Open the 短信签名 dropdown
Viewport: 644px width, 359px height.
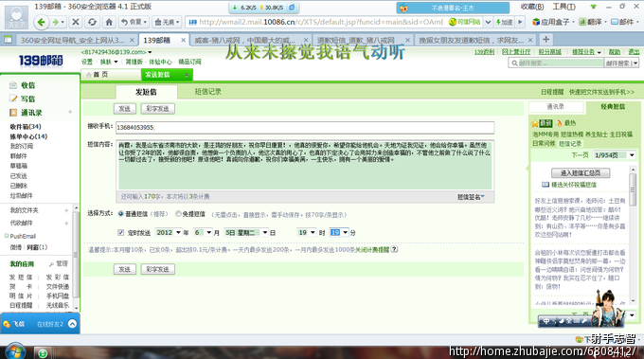click(471, 197)
